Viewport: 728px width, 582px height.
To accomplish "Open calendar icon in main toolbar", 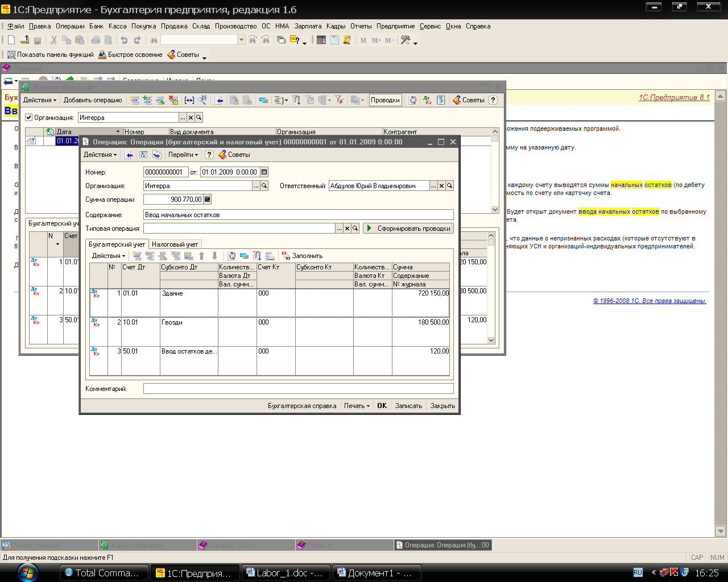I will pyautogui.click(x=334, y=40).
